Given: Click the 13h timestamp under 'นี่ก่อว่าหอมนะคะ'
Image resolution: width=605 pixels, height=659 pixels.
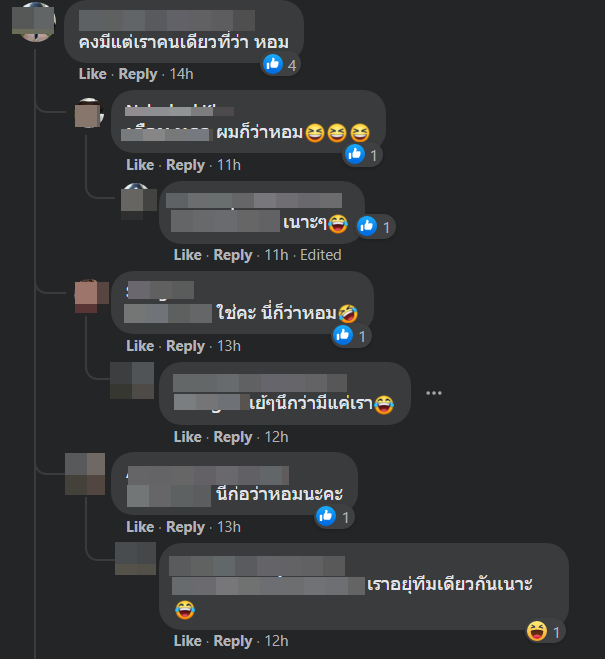Looking at the screenshot, I should point(229,527).
